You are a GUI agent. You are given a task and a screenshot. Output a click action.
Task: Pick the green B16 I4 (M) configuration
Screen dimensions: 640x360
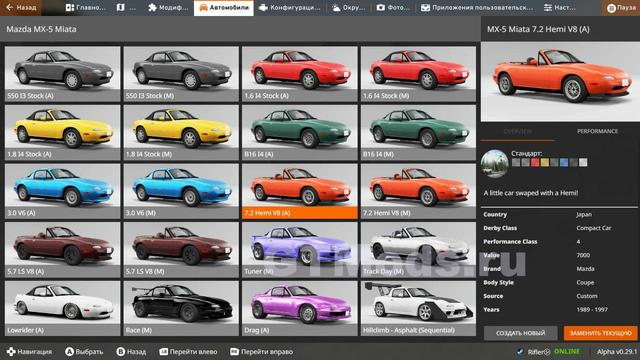coord(418,133)
